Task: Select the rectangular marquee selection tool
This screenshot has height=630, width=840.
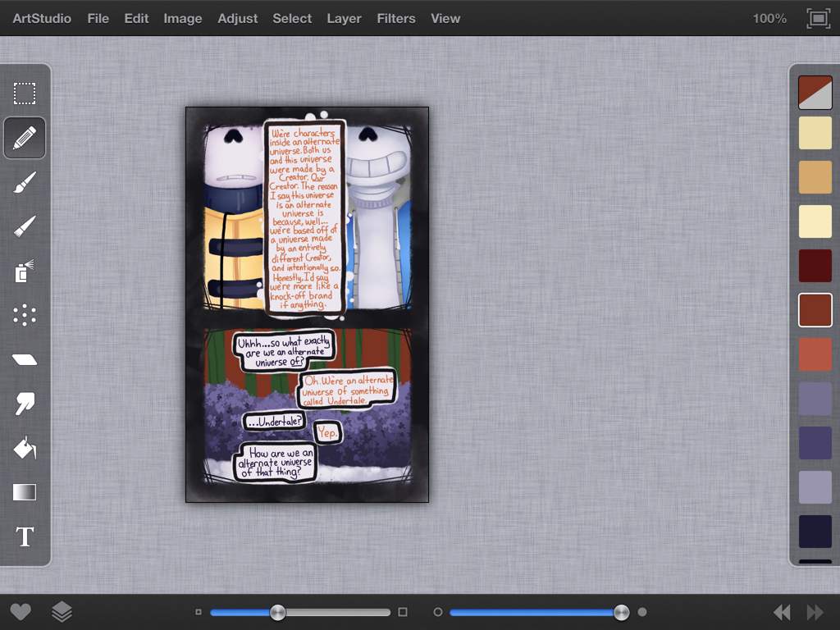Action: coord(25,94)
